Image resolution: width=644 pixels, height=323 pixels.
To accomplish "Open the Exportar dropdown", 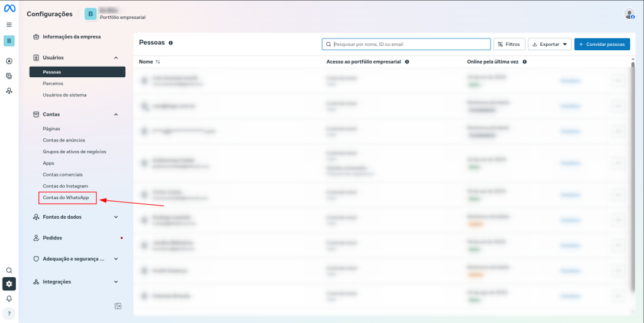I will [549, 45].
